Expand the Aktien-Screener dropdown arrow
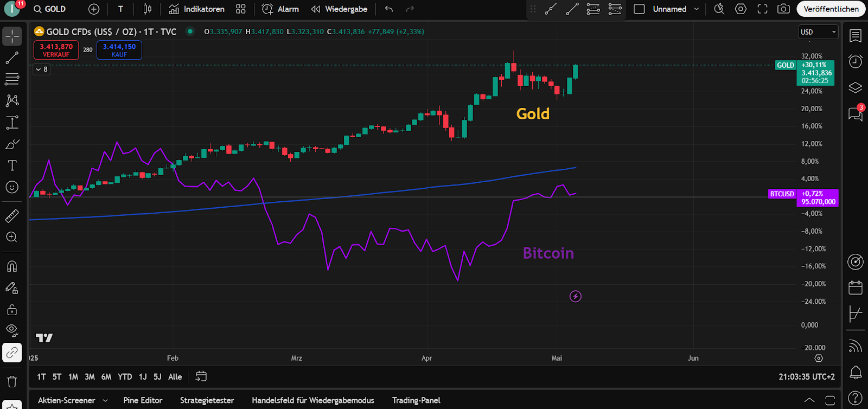The height and width of the screenshot is (409, 868). click(x=105, y=400)
